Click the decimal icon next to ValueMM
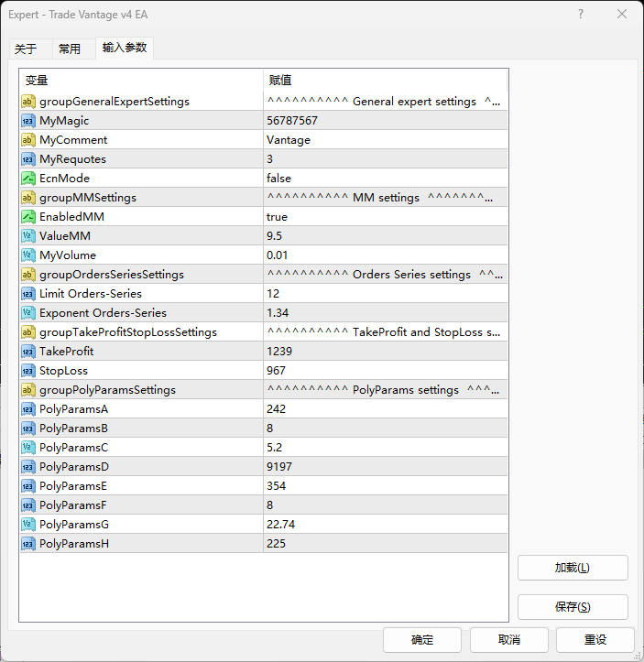644x662 pixels. [x=28, y=236]
